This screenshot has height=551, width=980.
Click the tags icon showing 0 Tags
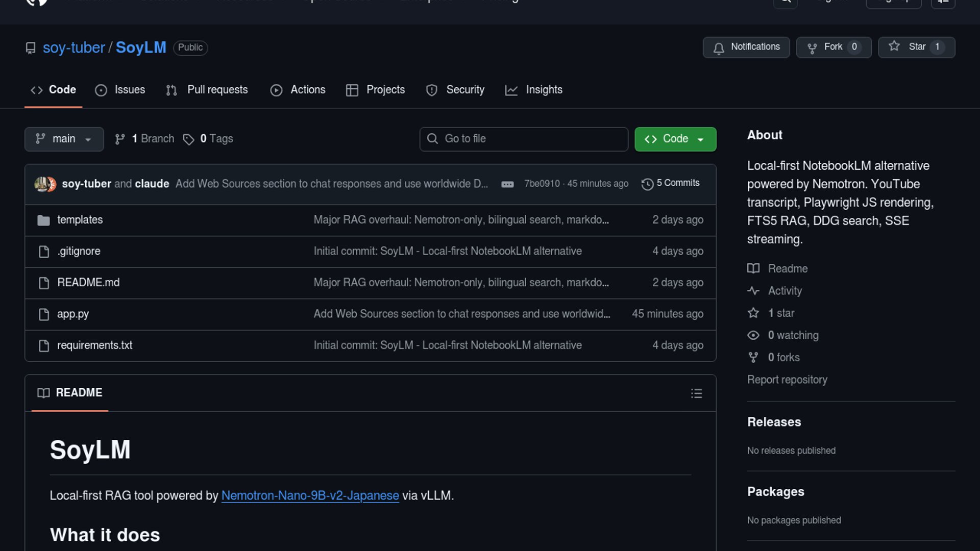(x=189, y=139)
